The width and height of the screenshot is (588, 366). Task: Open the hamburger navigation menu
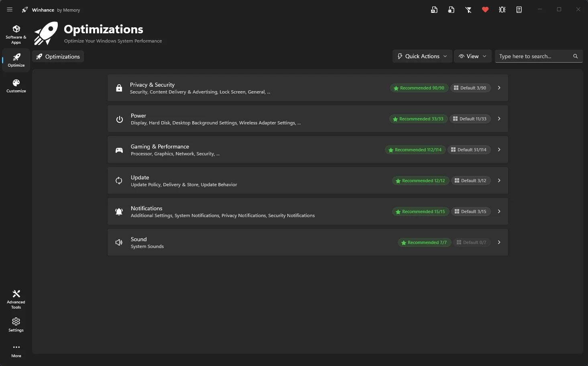[x=10, y=10]
